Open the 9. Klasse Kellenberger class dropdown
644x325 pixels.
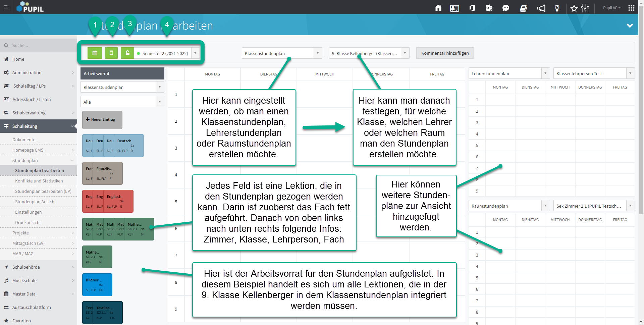[369, 53]
